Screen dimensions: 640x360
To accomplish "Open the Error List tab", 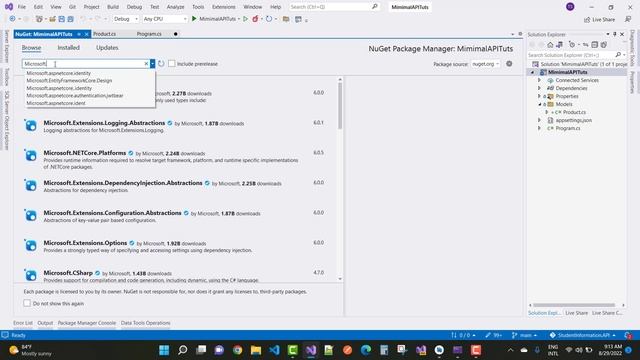I will click(23, 323).
